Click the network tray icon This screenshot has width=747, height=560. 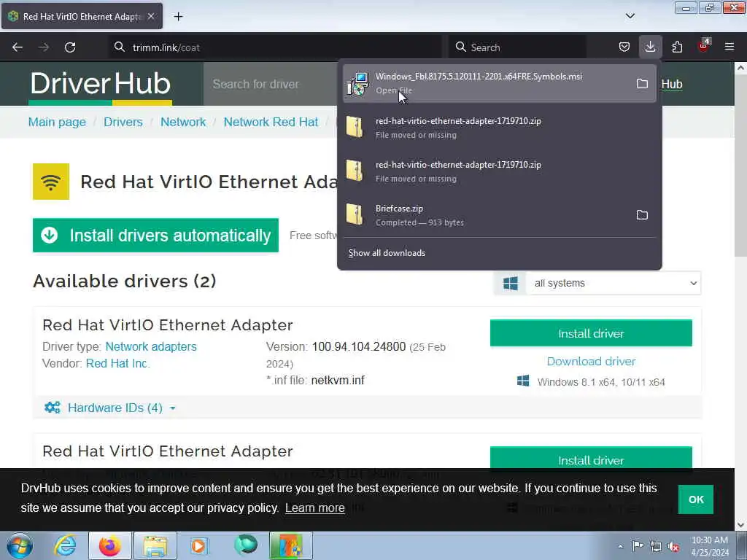tap(656, 546)
